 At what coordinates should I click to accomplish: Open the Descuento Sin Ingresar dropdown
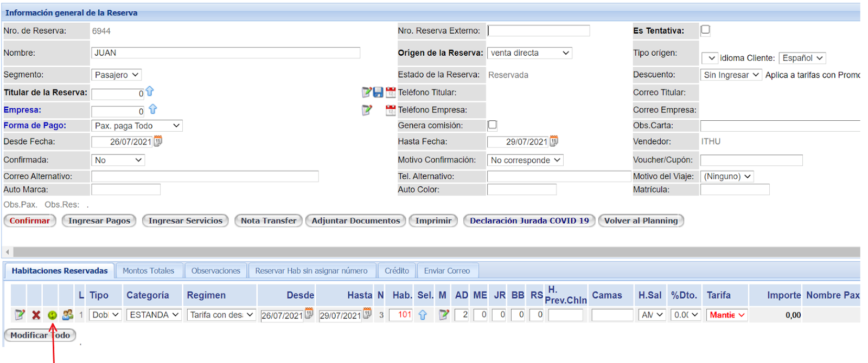coord(731,75)
